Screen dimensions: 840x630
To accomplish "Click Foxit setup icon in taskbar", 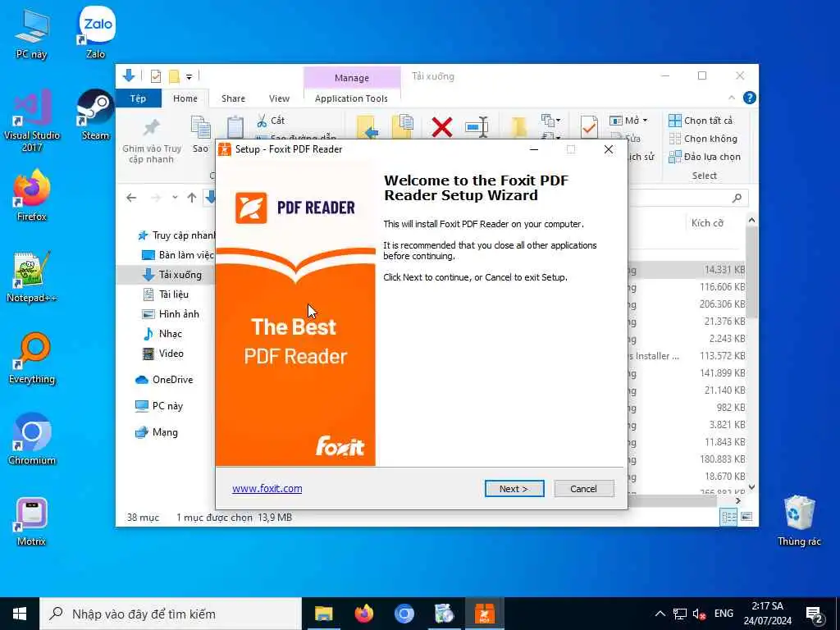I will tap(484, 614).
